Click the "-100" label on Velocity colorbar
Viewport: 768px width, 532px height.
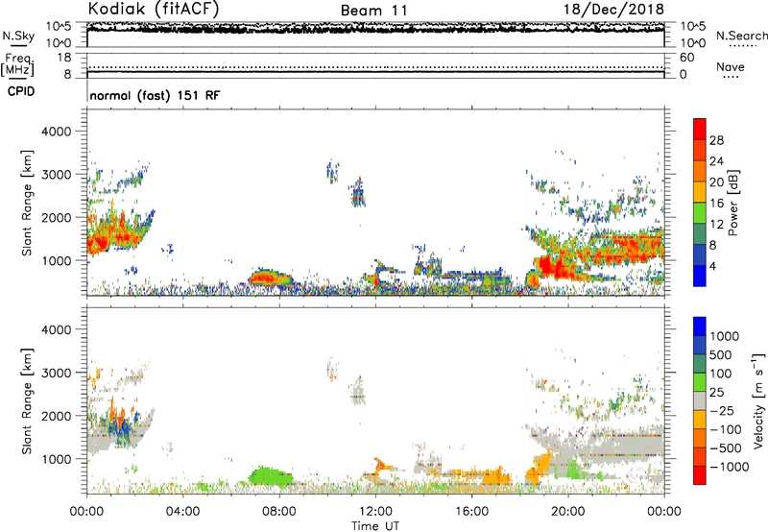coord(725,429)
